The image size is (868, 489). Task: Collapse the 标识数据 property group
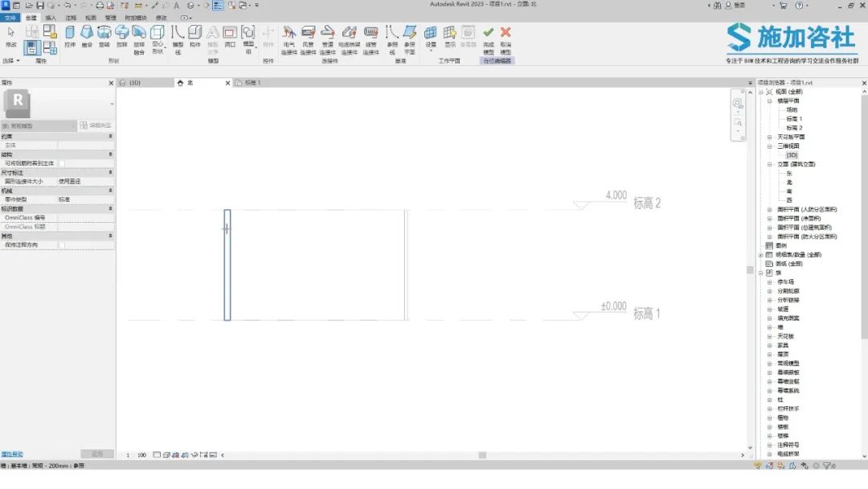click(110, 209)
